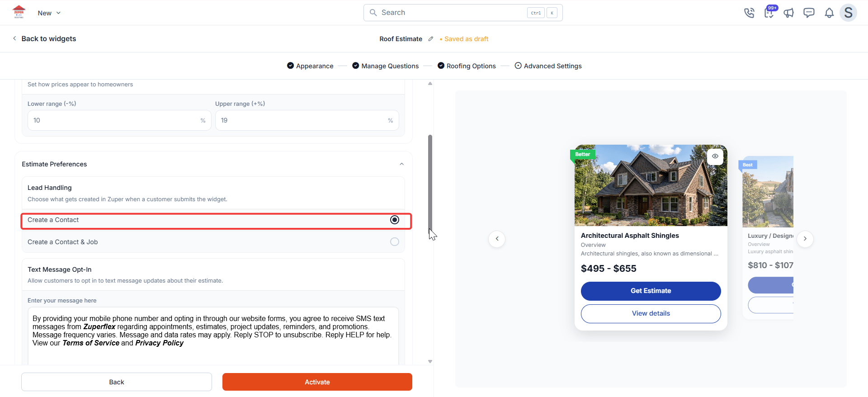
Task: Click the Manage Questions check icon
Action: [356, 66]
